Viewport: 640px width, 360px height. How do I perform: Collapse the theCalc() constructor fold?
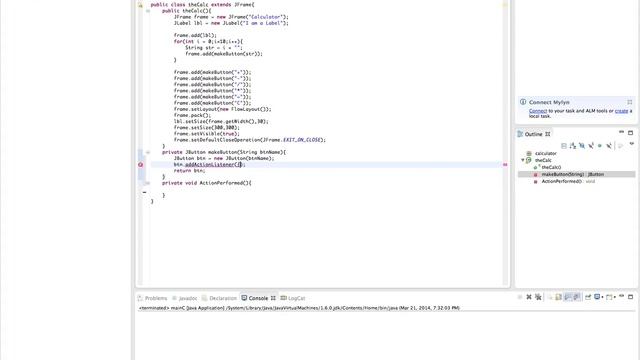(x=148, y=11)
